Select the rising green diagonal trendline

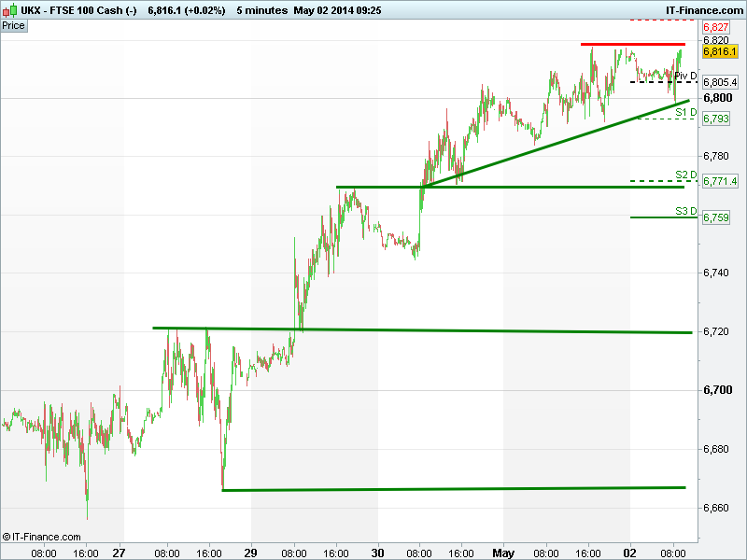557,143
